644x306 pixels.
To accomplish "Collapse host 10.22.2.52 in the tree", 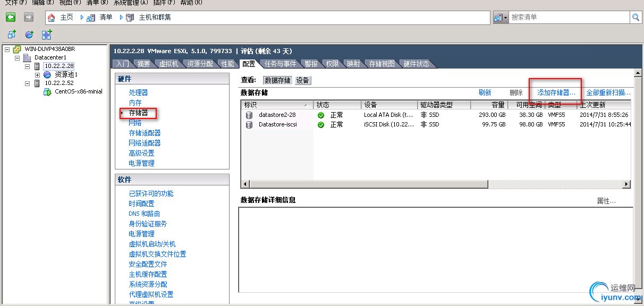I will click(28, 83).
